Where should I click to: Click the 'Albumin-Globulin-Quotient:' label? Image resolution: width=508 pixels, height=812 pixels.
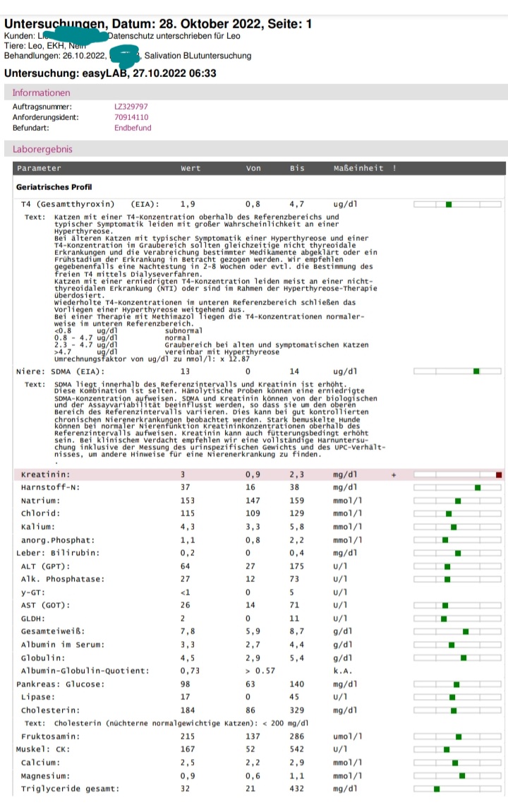click(85, 671)
